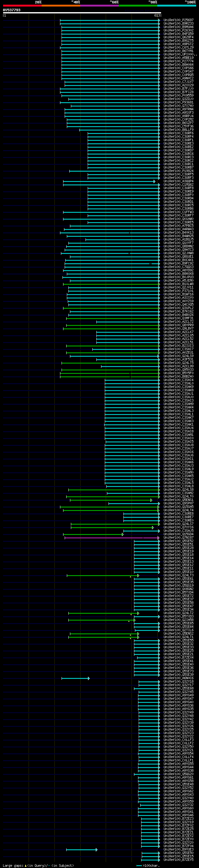Click the query end position 613
Image resolution: width=199 pixels, height=868 pixels.
(x=157, y=16)
